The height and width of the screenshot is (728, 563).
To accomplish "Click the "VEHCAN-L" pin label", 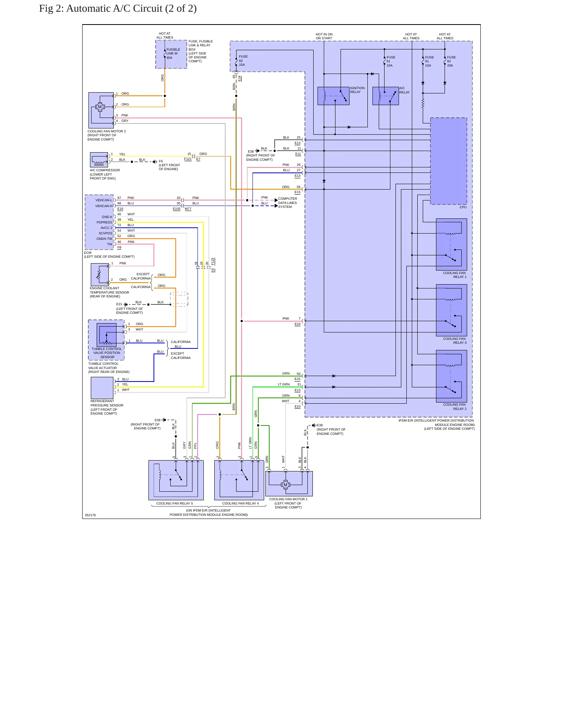I will [104, 200].
